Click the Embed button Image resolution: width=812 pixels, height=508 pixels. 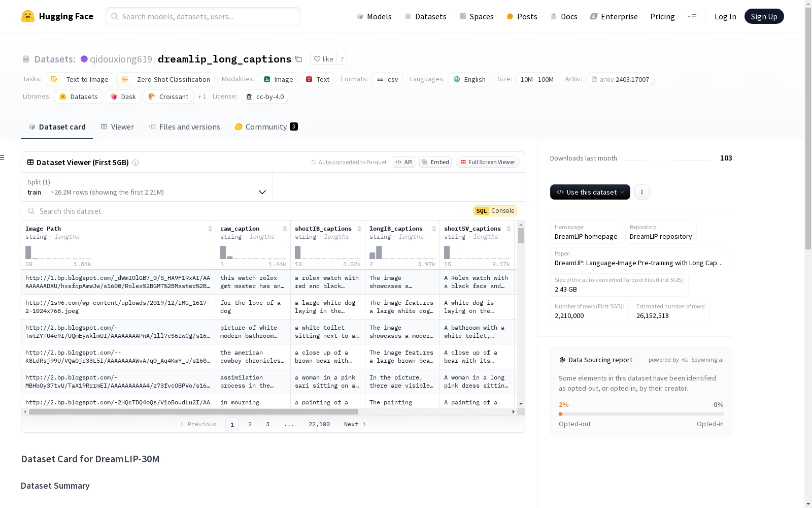pos(435,162)
